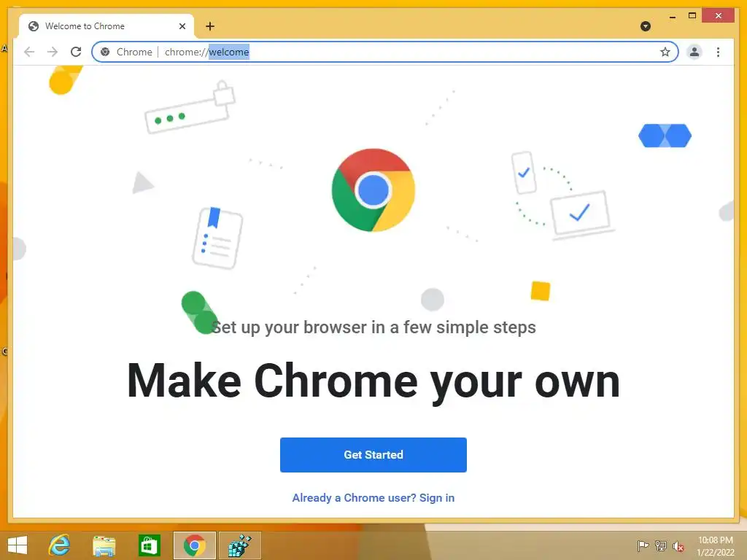The image size is (747, 560).
Task: Click the Chrome site info icon in address bar
Action: click(x=105, y=52)
